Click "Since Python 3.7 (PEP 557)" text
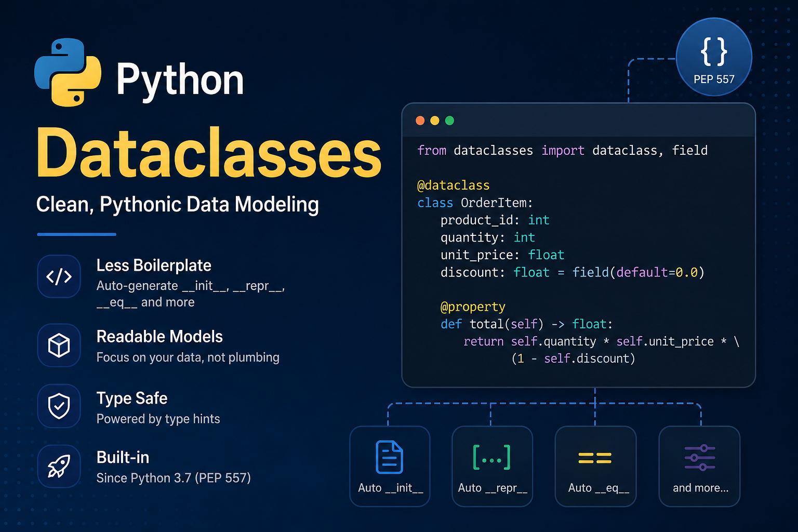 pos(174,478)
